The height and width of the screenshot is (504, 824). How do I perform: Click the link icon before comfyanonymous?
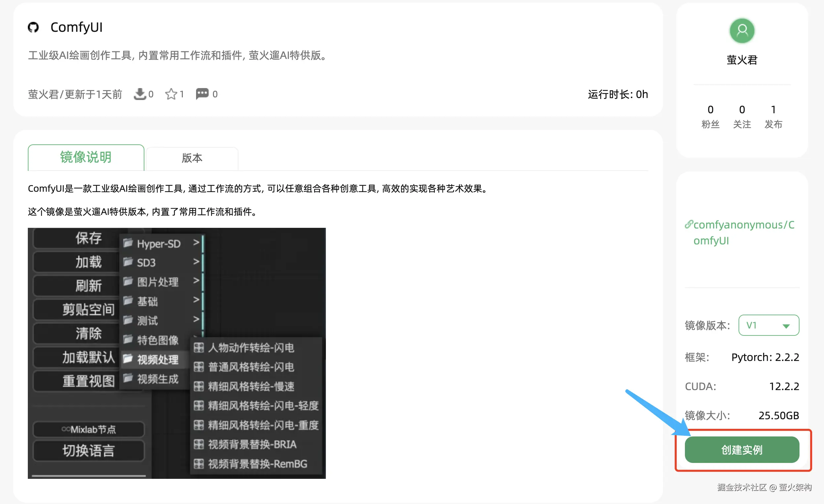[689, 224]
